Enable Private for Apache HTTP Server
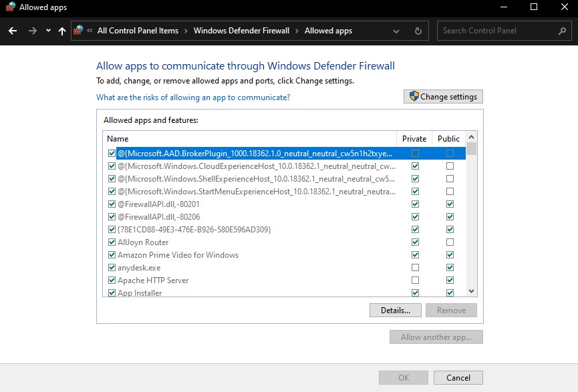Screen dimensions: 578x392 click(x=416, y=280)
